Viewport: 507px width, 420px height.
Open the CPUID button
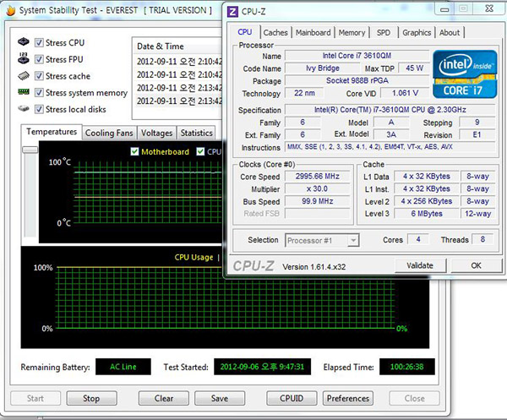[292, 398]
